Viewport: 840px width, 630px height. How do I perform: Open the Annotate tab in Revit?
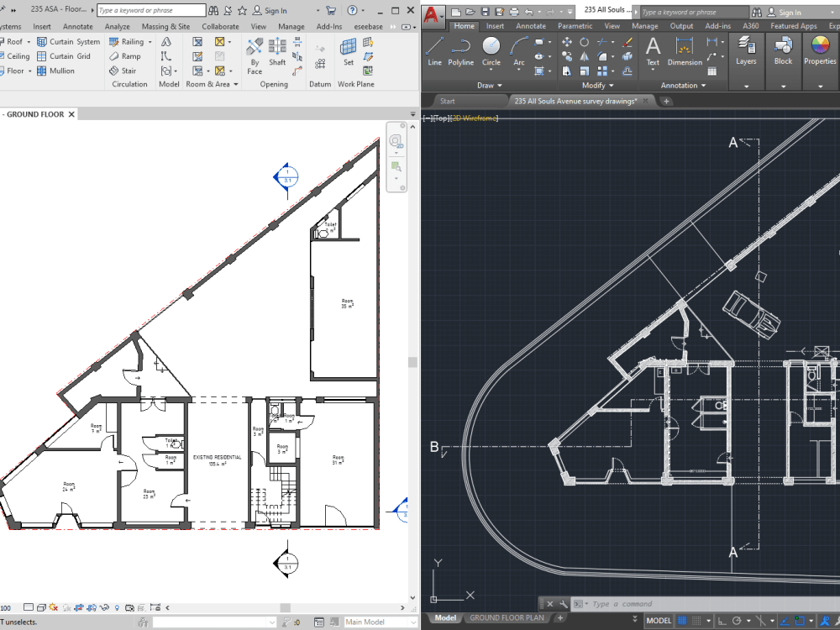coord(77,26)
